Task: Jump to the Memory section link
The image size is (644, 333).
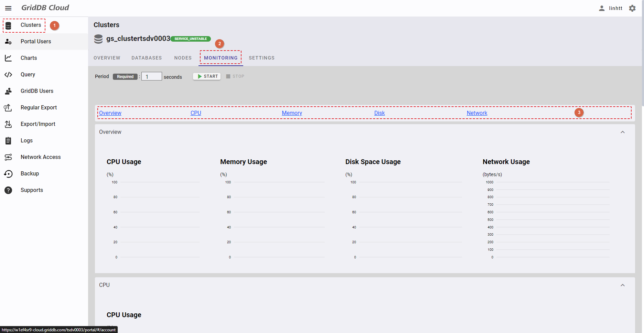Action: coord(292,113)
